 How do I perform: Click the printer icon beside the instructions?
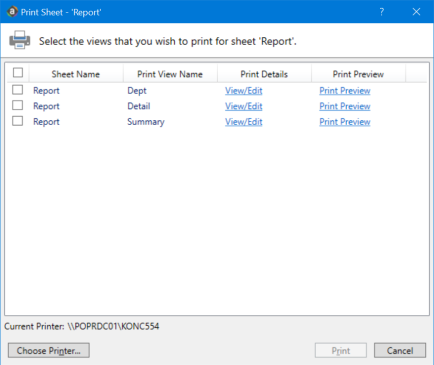pyautogui.click(x=20, y=40)
